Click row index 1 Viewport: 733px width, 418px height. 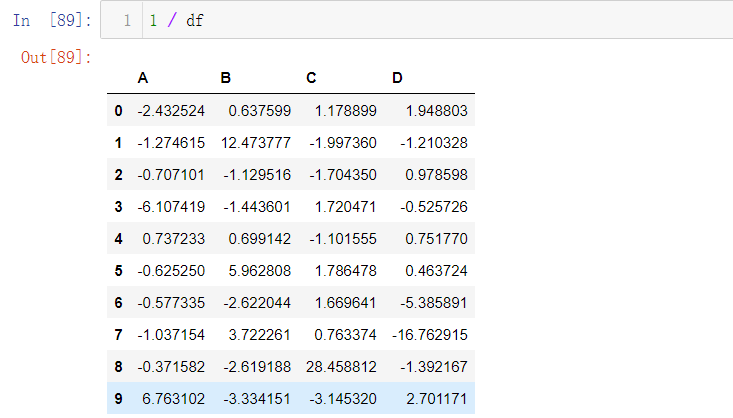click(118, 143)
